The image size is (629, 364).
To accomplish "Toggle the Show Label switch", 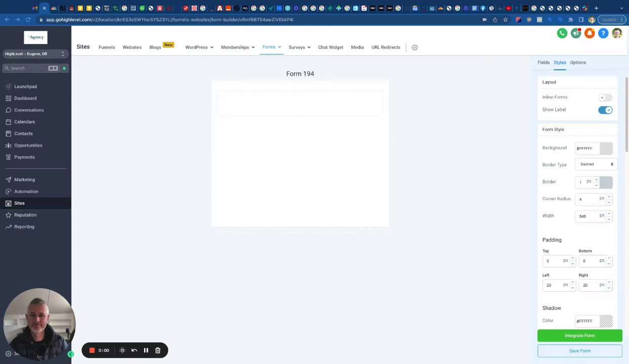I will [x=605, y=110].
